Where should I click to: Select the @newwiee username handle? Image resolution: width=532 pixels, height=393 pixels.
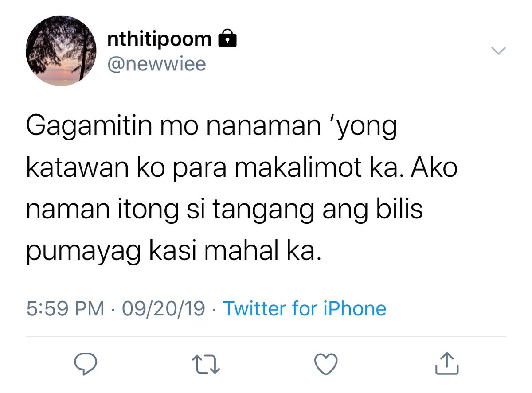pos(157,64)
